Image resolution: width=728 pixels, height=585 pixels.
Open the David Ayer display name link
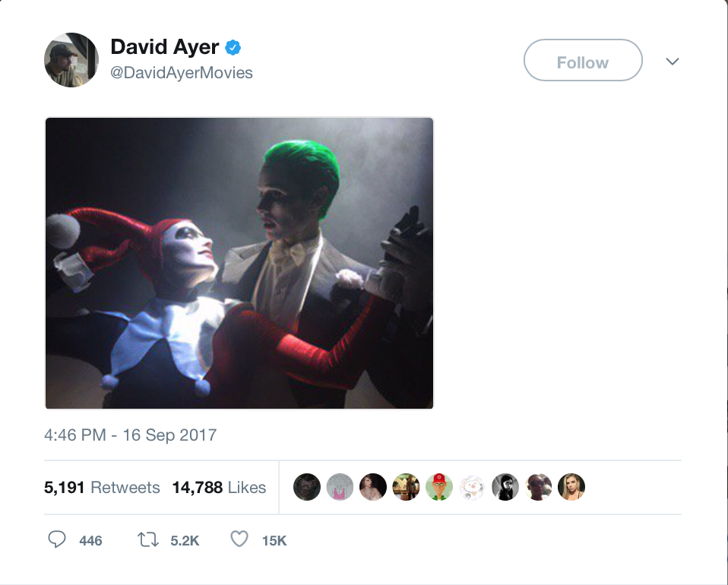coord(164,47)
